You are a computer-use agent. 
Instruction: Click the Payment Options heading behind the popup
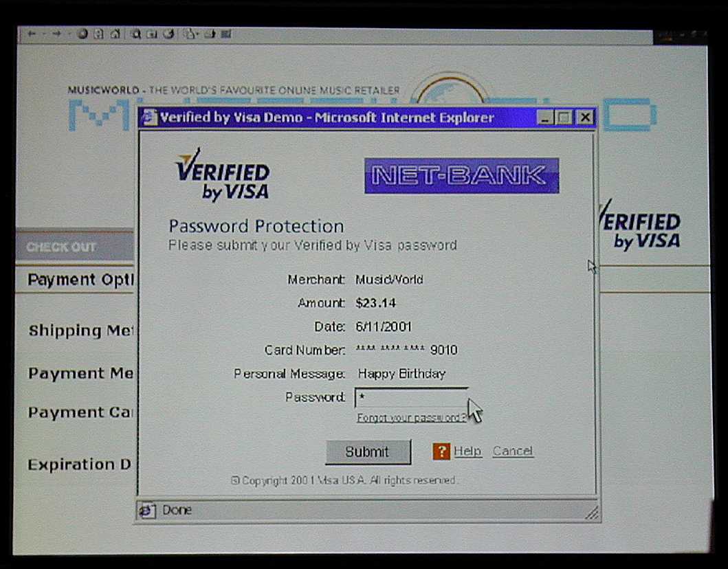click(x=81, y=280)
